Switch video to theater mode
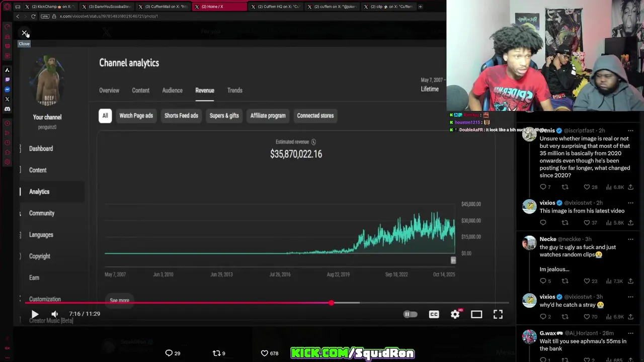The image size is (644, 362). click(476, 314)
